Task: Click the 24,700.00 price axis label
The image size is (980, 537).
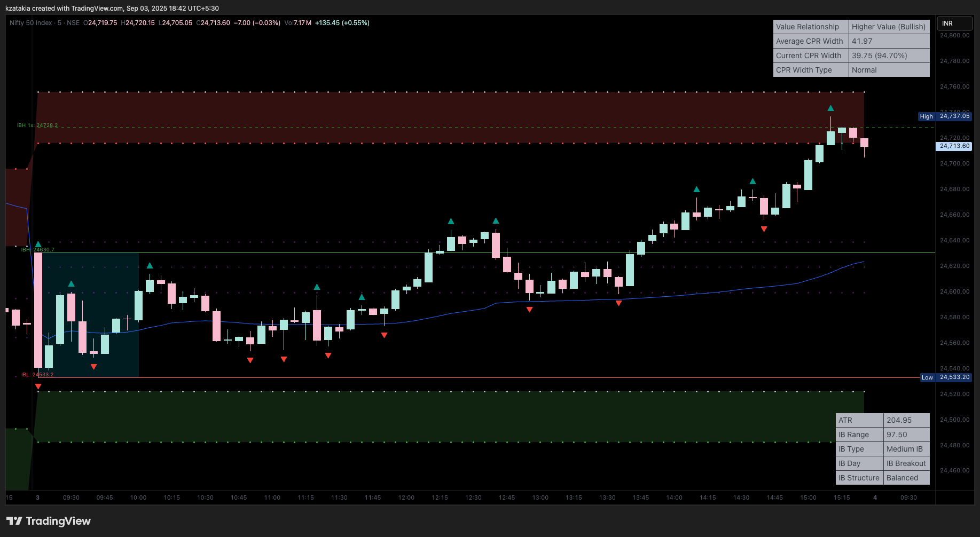Action: [954, 163]
